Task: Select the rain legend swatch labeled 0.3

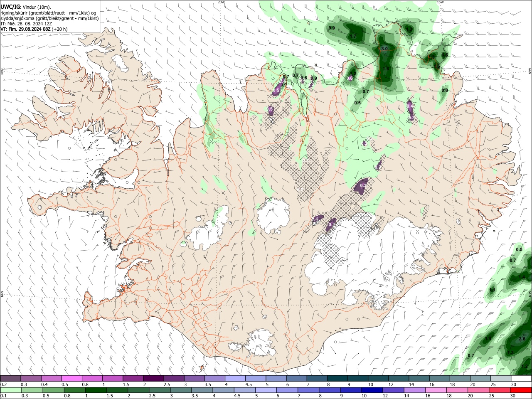Action: (x=32, y=390)
